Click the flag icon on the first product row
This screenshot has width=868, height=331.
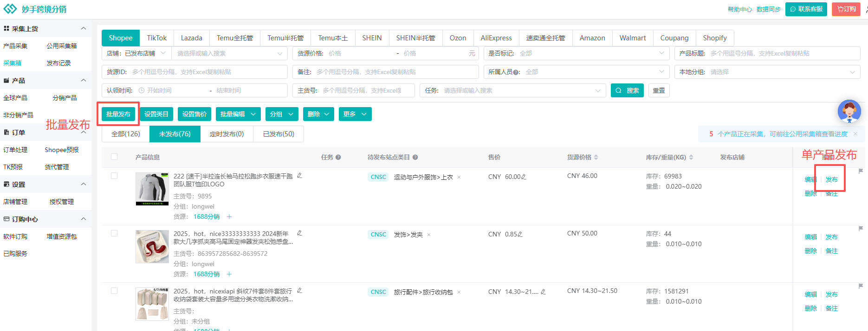(x=861, y=171)
